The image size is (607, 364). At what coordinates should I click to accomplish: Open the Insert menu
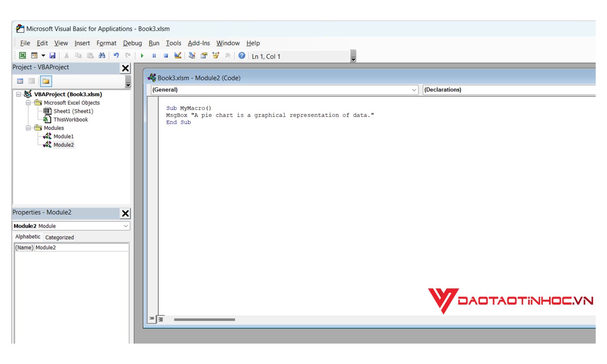coord(82,43)
